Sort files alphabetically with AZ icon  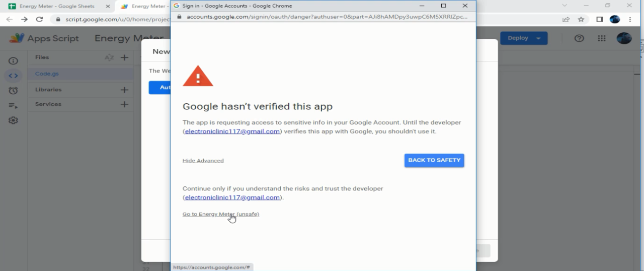click(x=109, y=57)
